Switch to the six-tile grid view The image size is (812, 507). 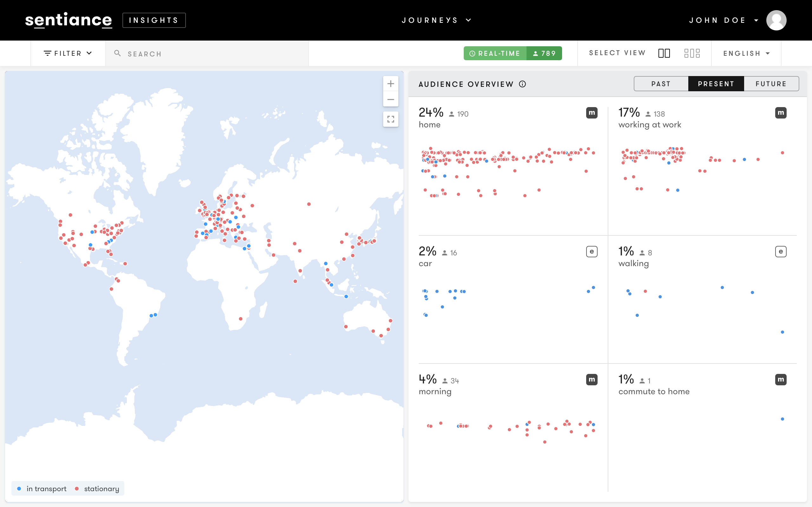coord(692,53)
